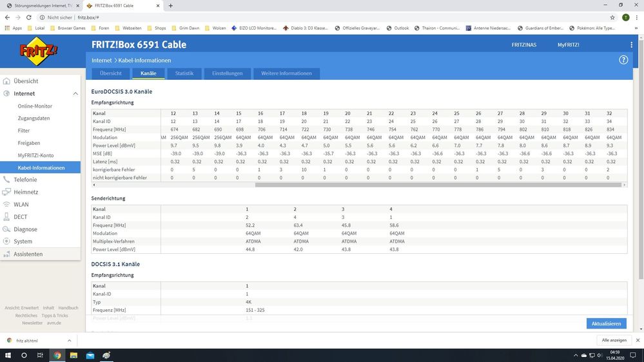The image size is (644, 362).
Task: Open fritz alt.html download options arrow
Action: (70, 341)
